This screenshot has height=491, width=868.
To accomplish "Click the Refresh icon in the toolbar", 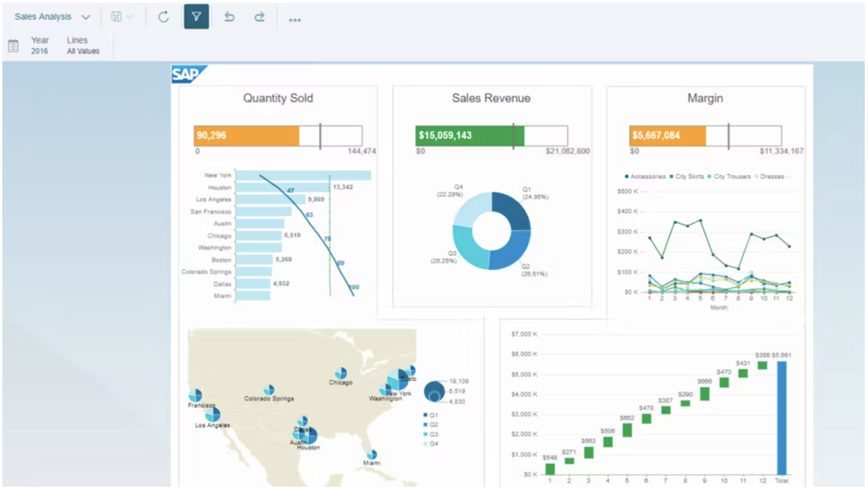I will click(163, 17).
